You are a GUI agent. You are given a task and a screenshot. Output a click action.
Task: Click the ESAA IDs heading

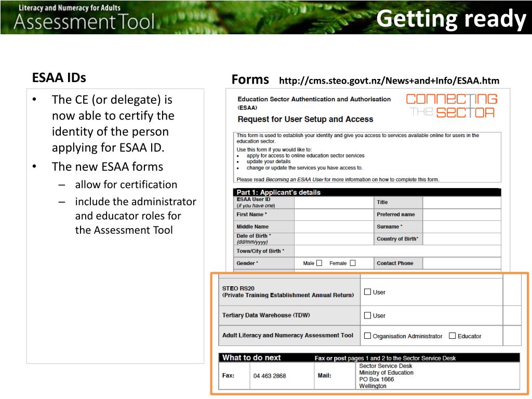click(59, 78)
